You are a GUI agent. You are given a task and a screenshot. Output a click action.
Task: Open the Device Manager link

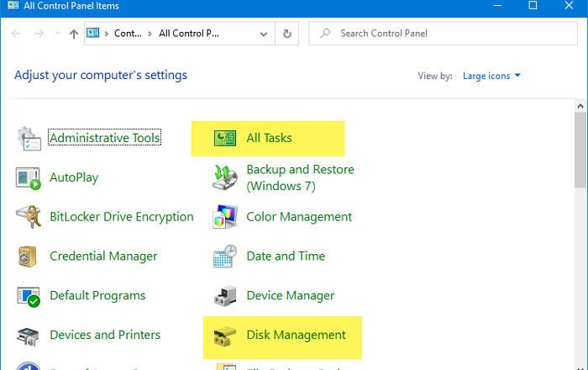[x=291, y=296]
